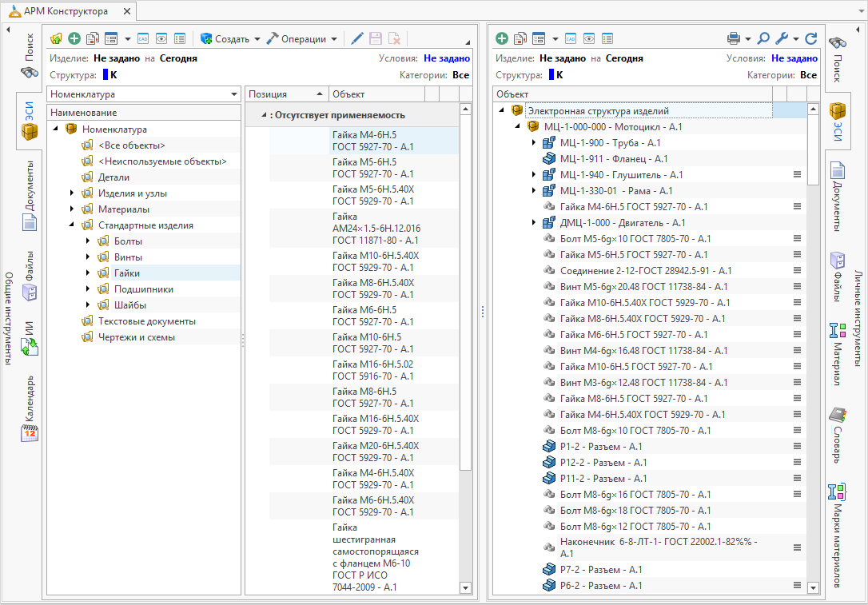Select Гайка М5-6Н.5 ГОСТ 5927-70 in middle list
Image resolution: width=868 pixels, height=605 pixels.
(x=372, y=168)
